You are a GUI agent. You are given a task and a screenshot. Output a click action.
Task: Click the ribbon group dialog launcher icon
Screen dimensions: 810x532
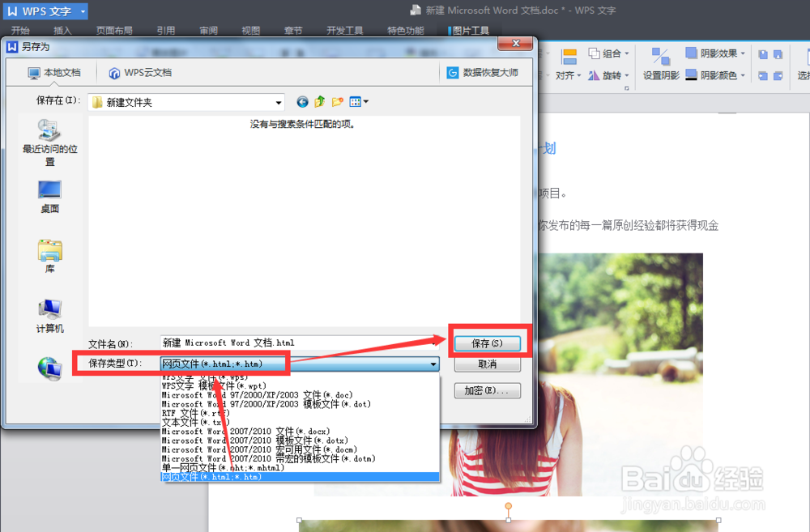(627, 88)
